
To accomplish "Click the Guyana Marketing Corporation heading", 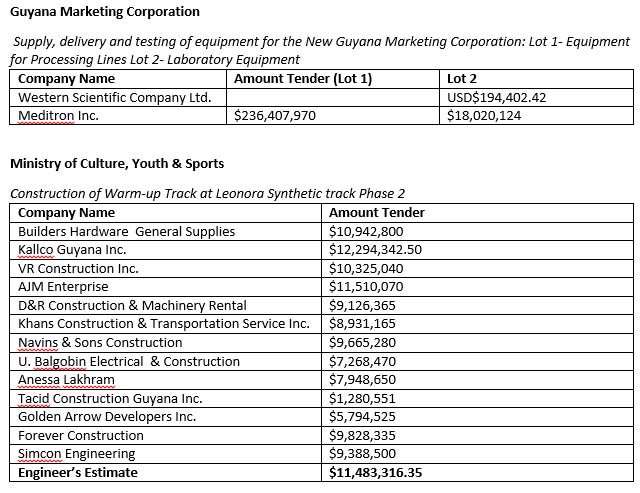I will (104, 12).
